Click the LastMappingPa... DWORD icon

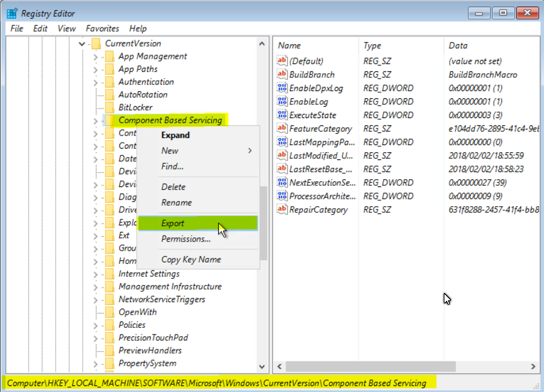click(x=282, y=142)
